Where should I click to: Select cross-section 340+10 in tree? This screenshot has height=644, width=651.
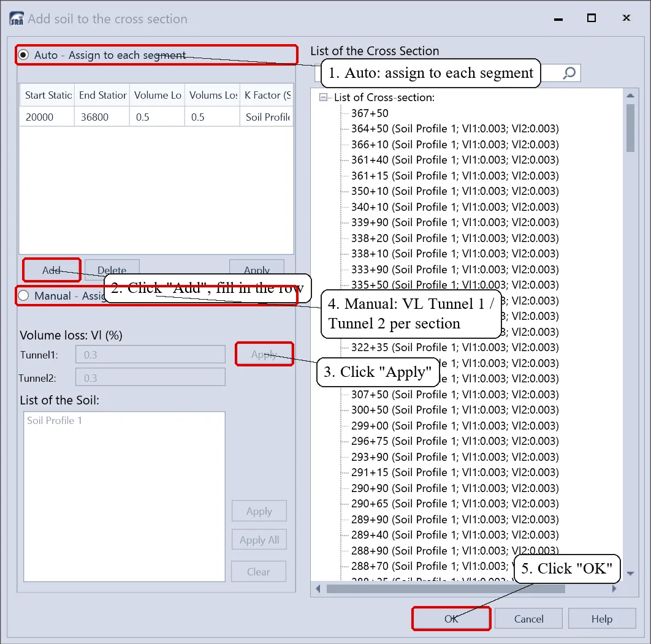[x=455, y=206]
